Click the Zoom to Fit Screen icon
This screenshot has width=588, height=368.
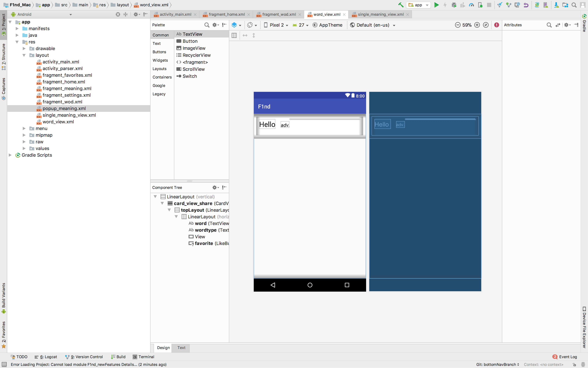pyautogui.click(x=486, y=25)
